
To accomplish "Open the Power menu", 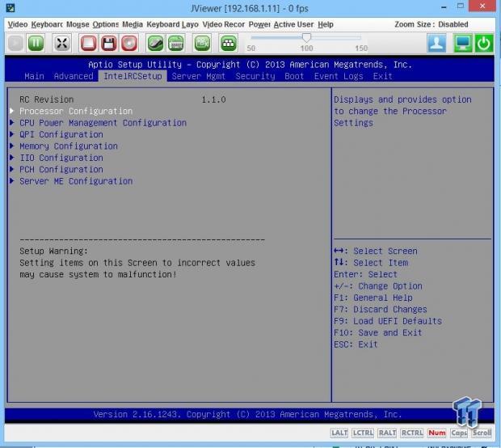I will point(259,24).
